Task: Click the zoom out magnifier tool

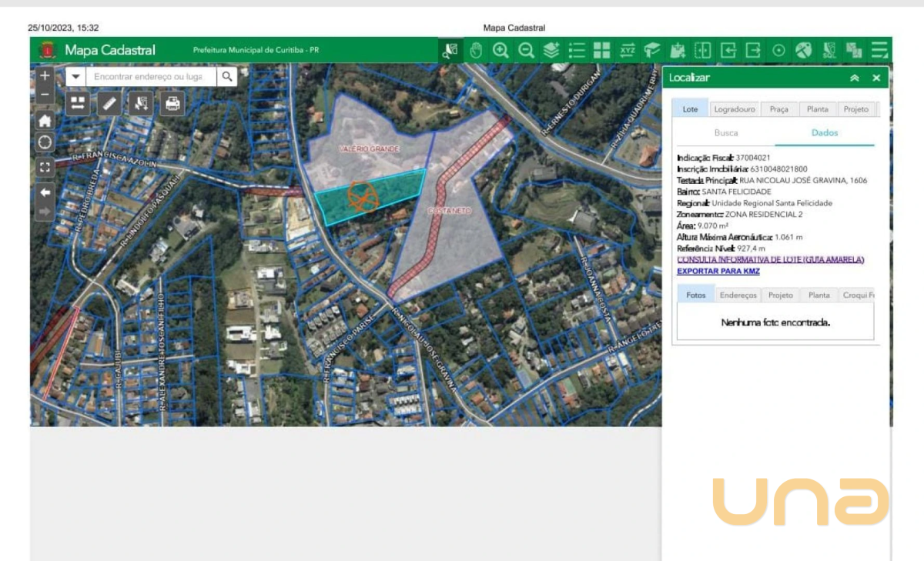Action: (x=527, y=51)
